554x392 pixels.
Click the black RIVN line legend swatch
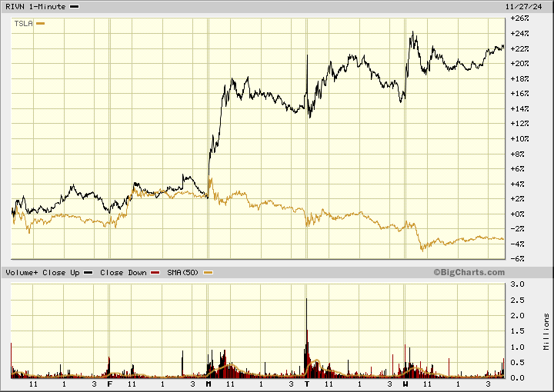tap(74, 7)
